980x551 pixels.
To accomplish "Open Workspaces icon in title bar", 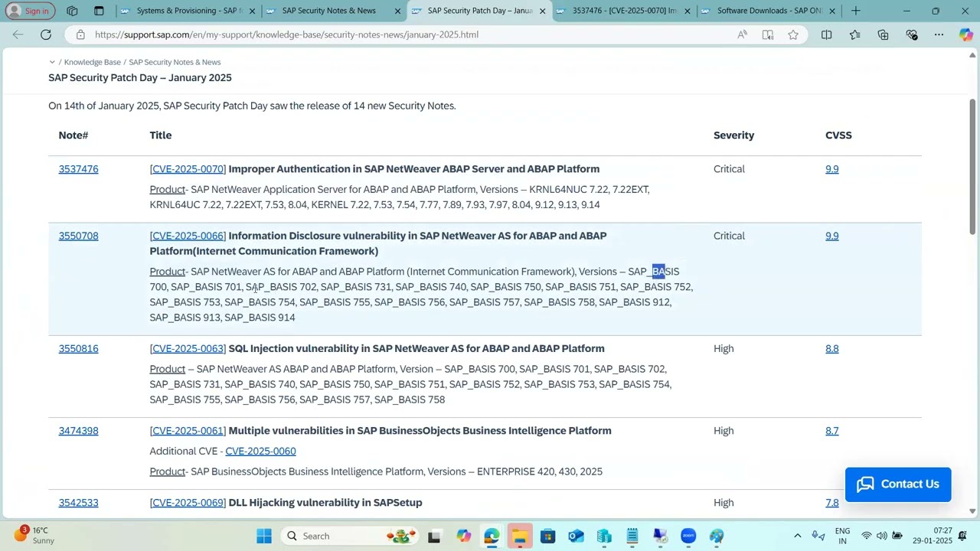I will click(72, 11).
